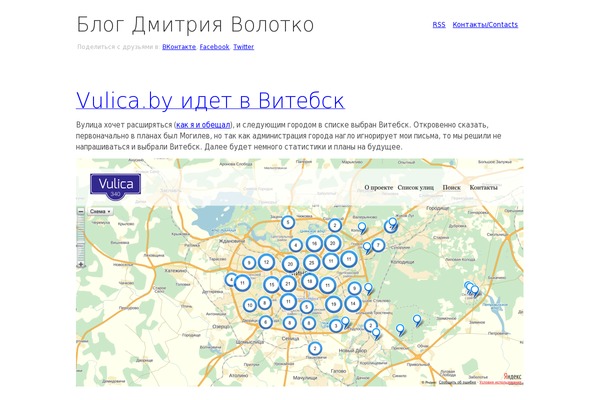600x400 pixels.
Task: Open the Схема map type dropdown
Action: [100, 211]
